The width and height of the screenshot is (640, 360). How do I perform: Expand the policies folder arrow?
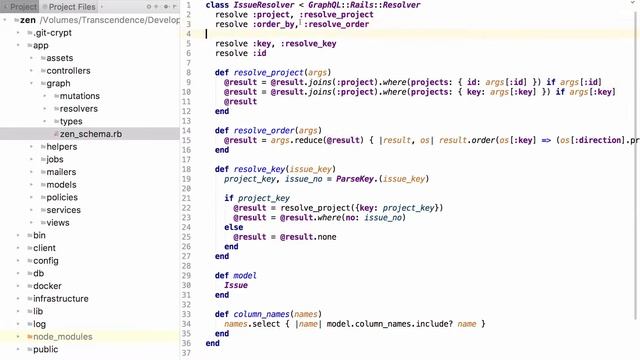coord(31,197)
